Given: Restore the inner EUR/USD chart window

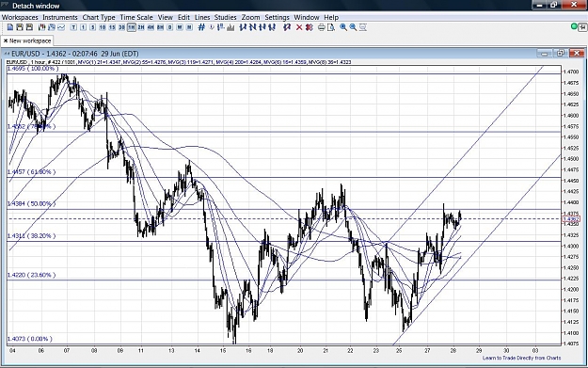Looking at the screenshot, I should [561, 54].
